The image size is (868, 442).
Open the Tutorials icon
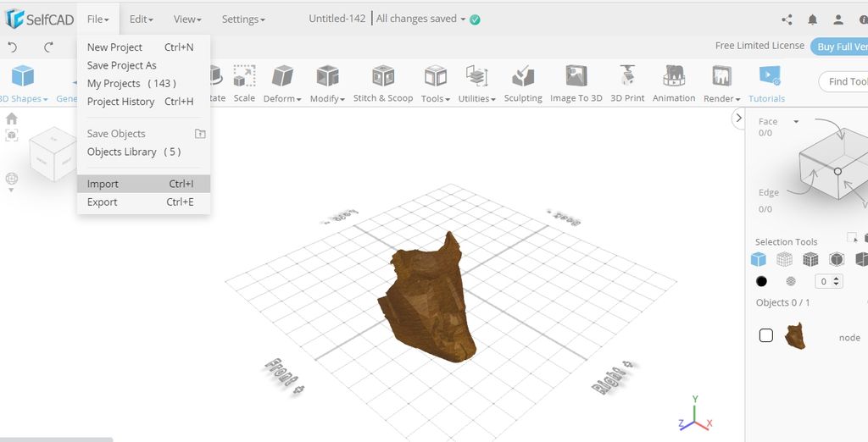[x=766, y=84]
